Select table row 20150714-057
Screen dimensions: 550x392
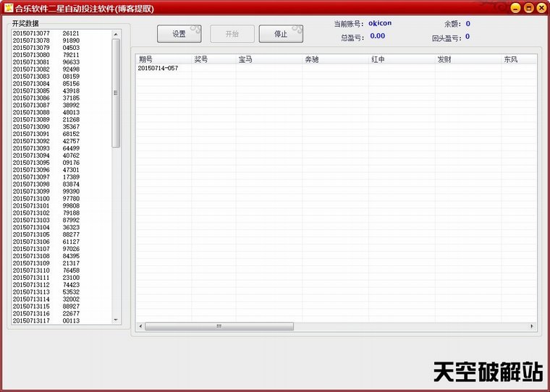coord(158,69)
